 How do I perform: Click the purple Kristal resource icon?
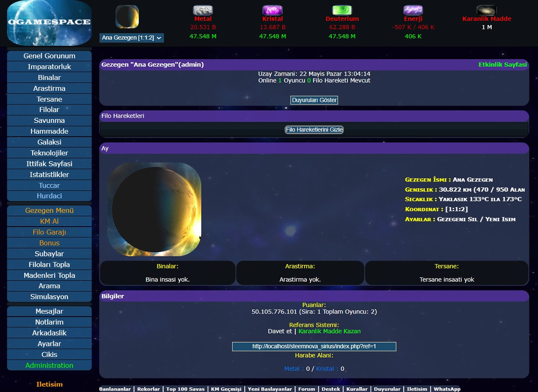(x=272, y=10)
